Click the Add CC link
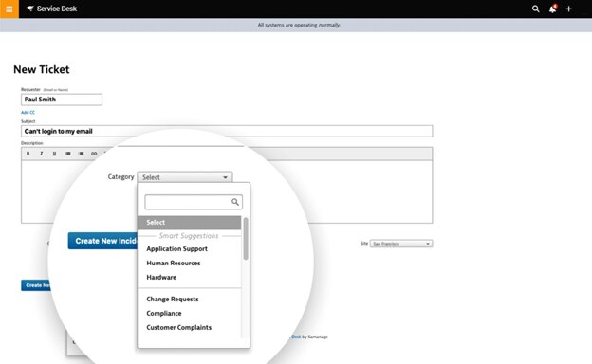 point(28,113)
